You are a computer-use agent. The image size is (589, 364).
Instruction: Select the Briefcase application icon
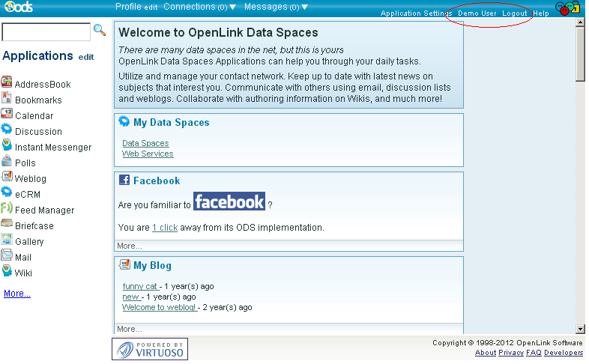click(7, 224)
